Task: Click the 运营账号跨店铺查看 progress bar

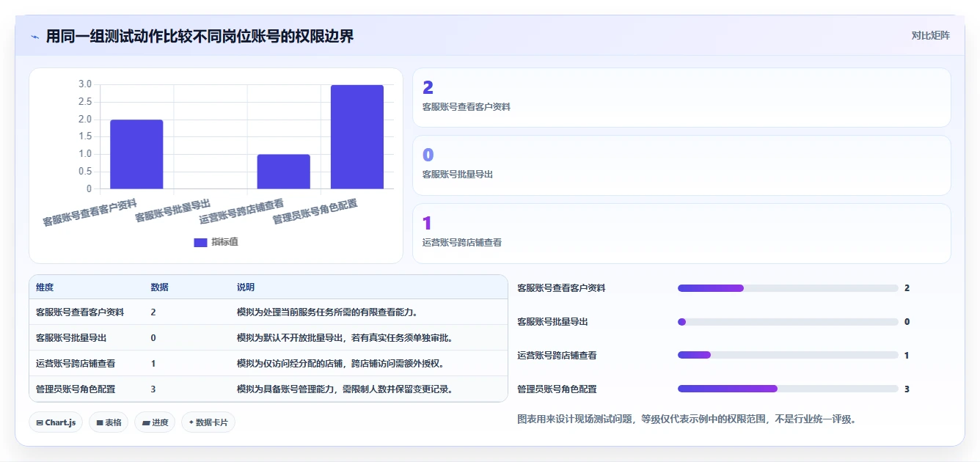Action: [x=788, y=355]
